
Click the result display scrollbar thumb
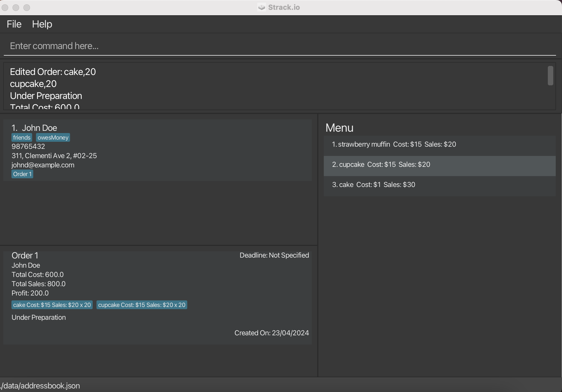point(550,76)
